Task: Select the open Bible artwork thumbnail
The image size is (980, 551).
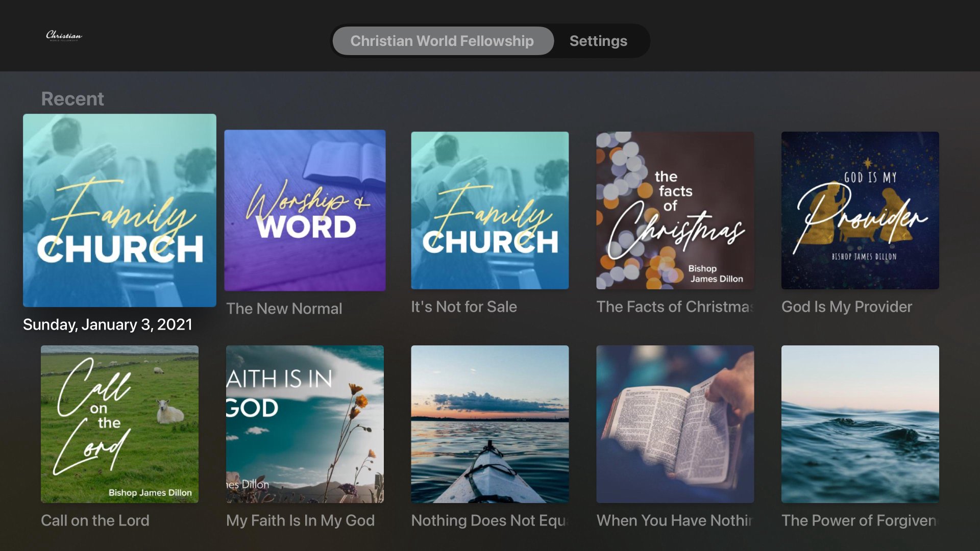Action: [675, 424]
